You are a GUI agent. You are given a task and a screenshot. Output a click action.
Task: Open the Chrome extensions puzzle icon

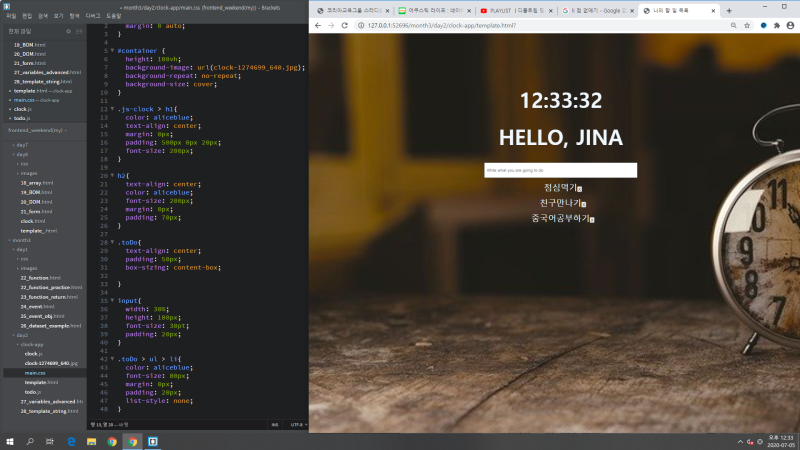777,25
